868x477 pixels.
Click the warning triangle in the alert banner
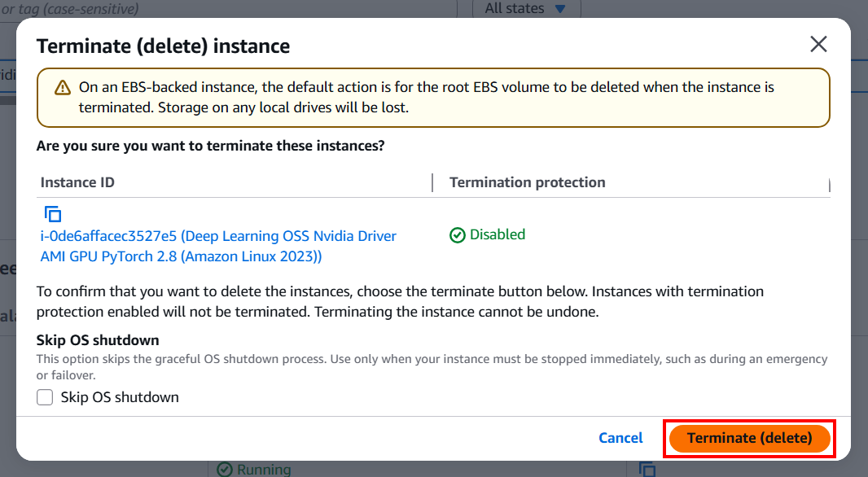[63, 87]
